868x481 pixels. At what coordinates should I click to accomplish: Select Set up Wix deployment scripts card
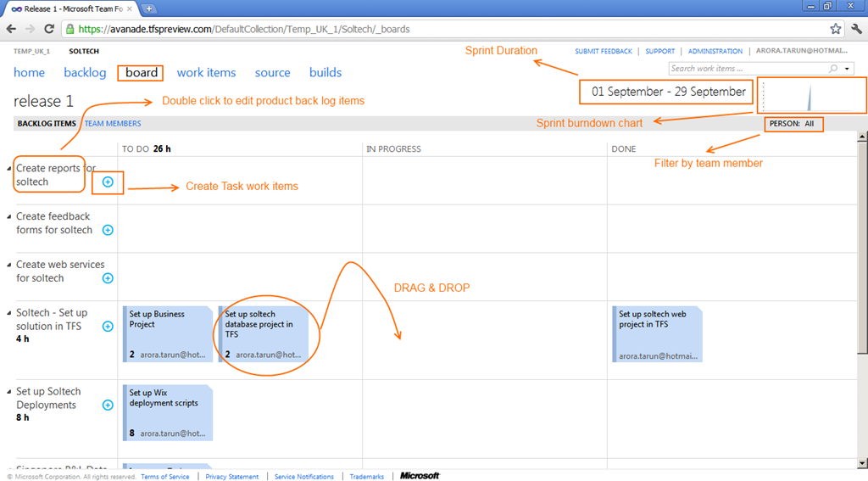click(x=168, y=413)
